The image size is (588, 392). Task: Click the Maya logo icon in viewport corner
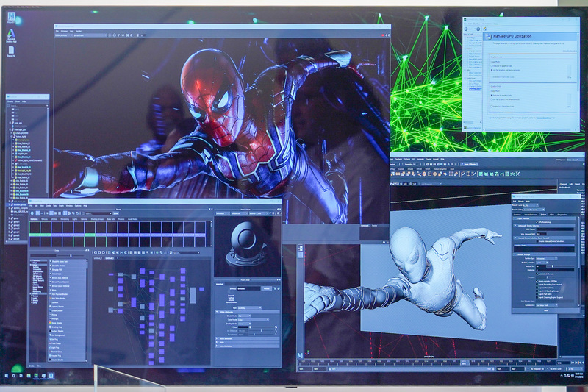[x=300, y=356]
